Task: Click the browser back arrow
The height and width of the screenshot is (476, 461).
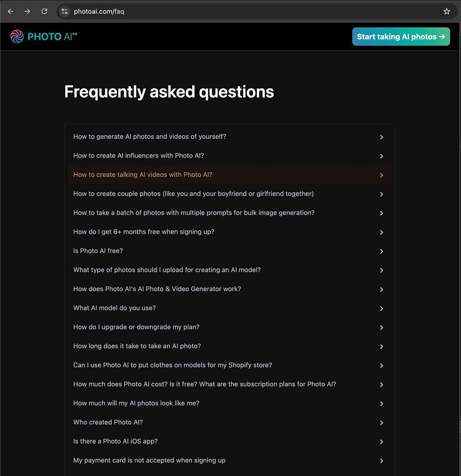Action: pos(10,11)
